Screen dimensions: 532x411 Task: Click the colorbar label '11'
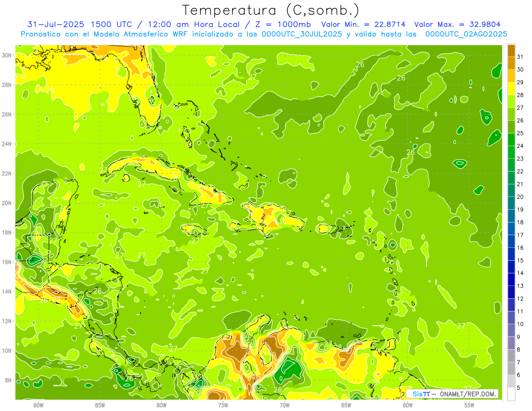520,311
